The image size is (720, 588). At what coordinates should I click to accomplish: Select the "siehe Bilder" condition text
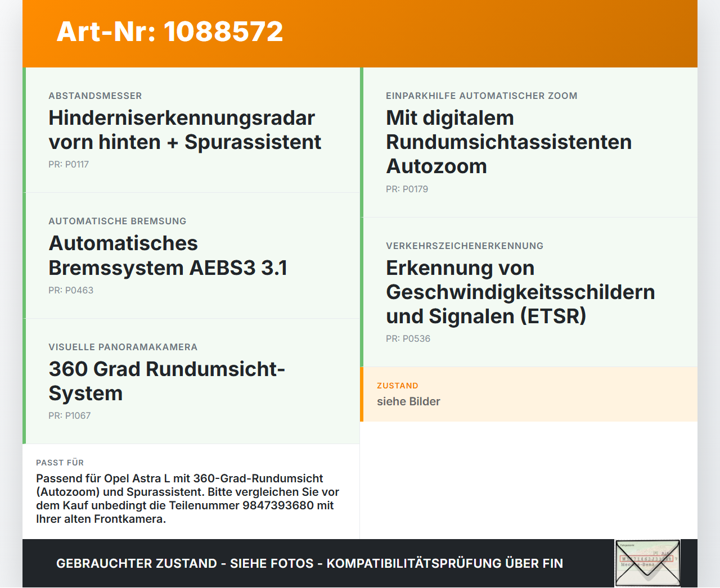pyautogui.click(x=408, y=401)
